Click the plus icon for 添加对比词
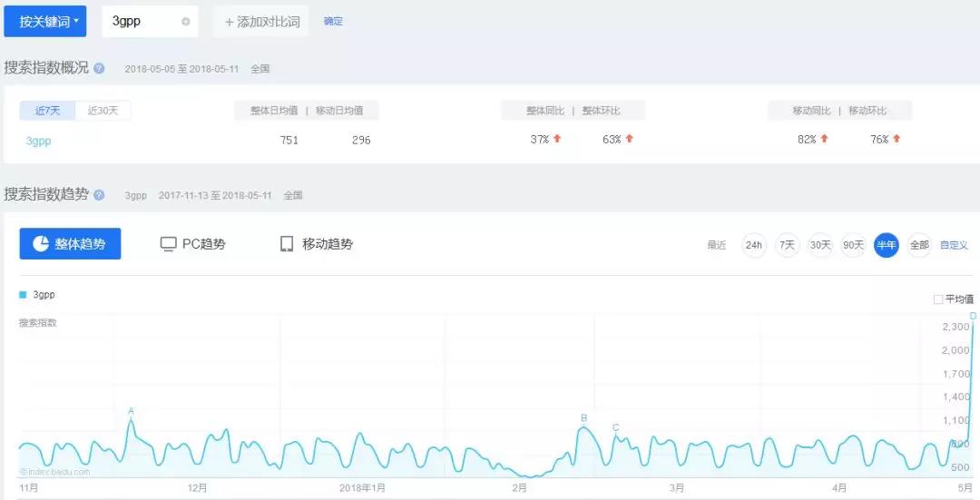The image size is (980, 500). coord(229,22)
